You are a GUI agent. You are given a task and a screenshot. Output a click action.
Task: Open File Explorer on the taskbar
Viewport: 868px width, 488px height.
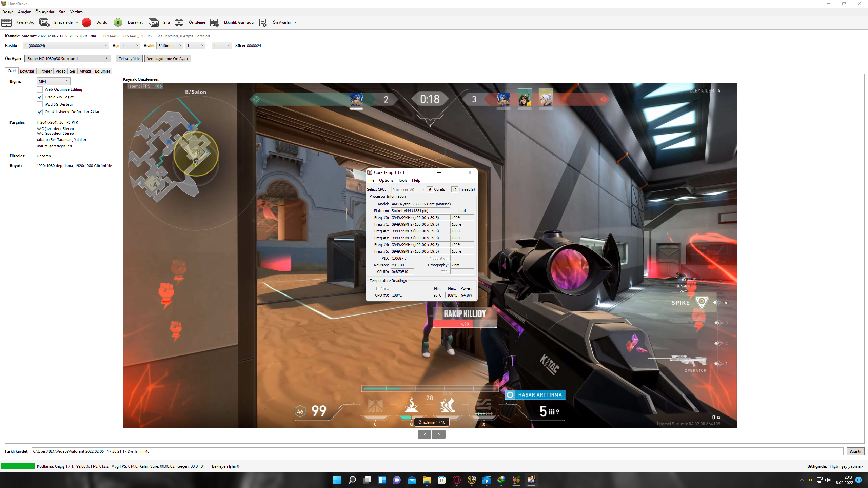tap(427, 480)
